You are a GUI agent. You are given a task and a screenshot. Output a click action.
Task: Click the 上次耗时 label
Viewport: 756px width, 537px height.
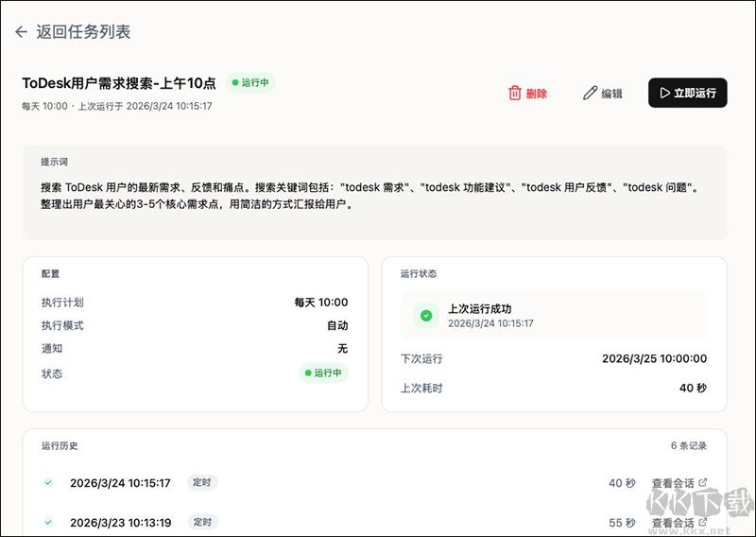point(421,388)
